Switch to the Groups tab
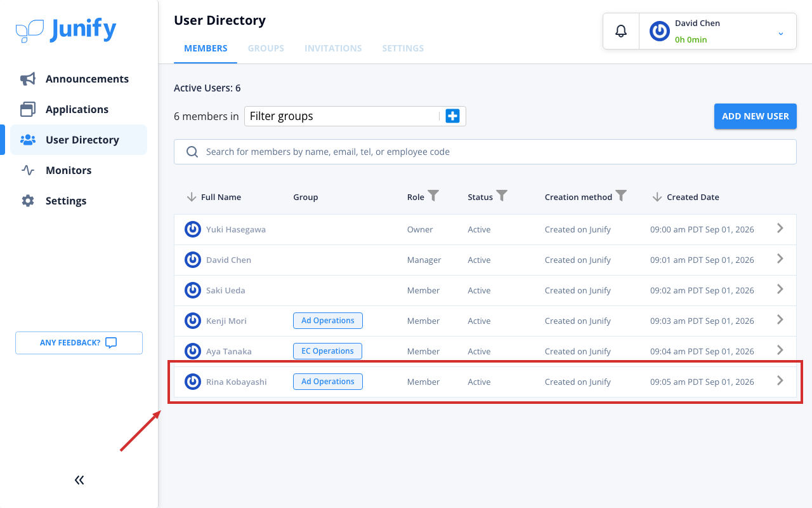The image size is (812, 508). click(x=266, y=48)
